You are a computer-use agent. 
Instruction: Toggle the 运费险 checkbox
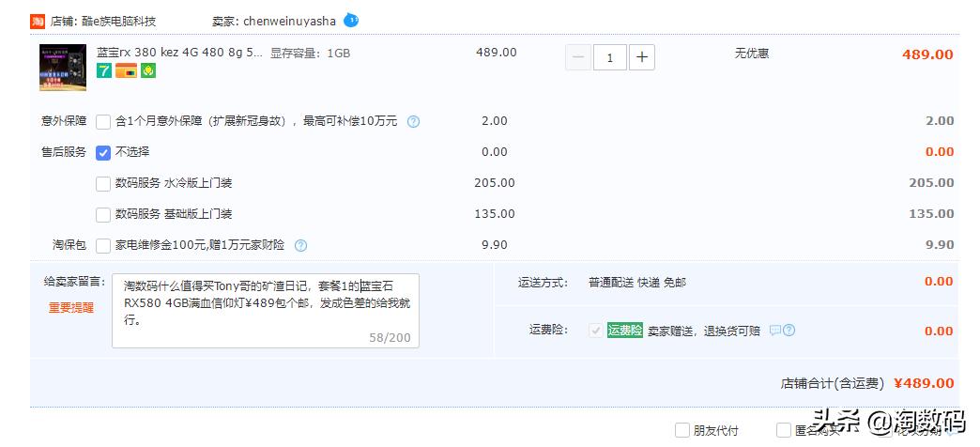(596, 331)
